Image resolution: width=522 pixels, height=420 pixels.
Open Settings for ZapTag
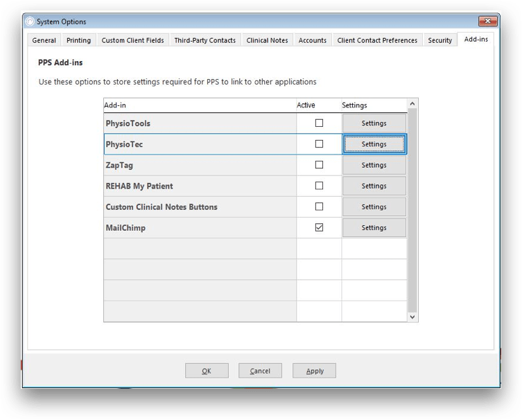tap(374, 165)
